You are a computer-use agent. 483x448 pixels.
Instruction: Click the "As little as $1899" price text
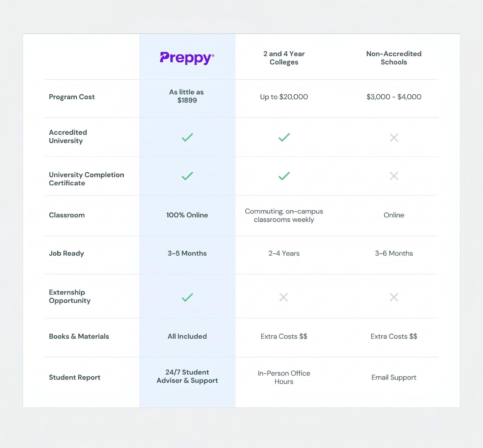(x=187, y=96)
